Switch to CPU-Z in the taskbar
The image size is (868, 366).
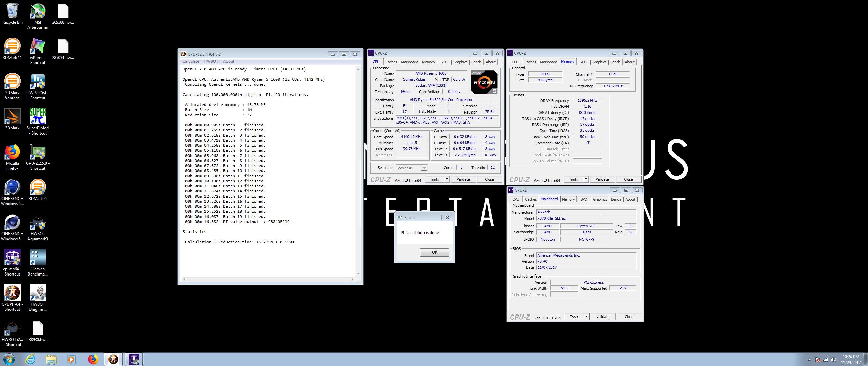[134, 359]
